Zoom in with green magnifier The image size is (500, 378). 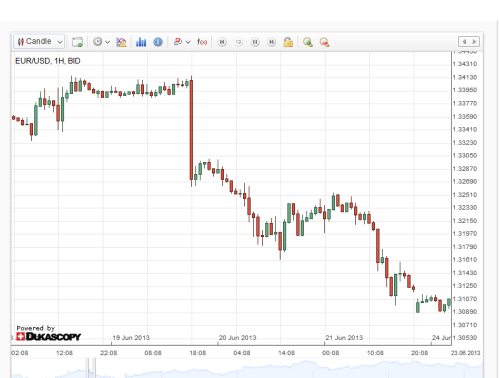coord(308,42)
